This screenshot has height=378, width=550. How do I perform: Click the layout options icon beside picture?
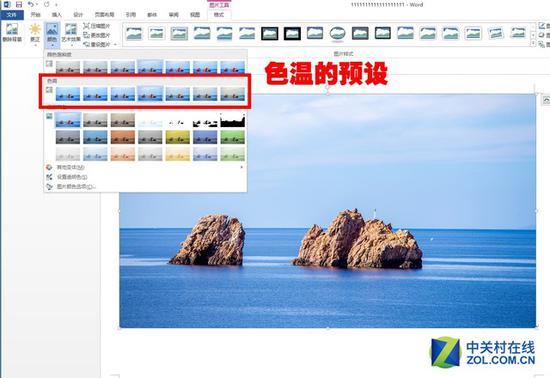(x=546, y=100)
